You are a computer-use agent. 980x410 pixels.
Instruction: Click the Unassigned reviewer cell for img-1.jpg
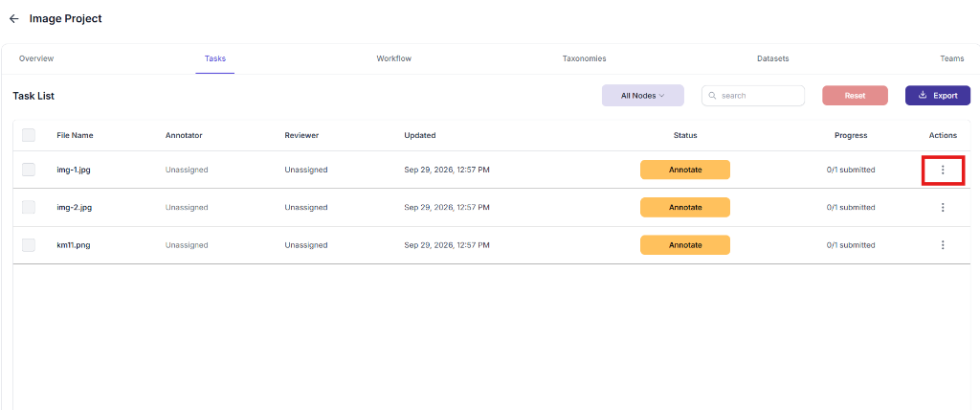coord(305,170)
